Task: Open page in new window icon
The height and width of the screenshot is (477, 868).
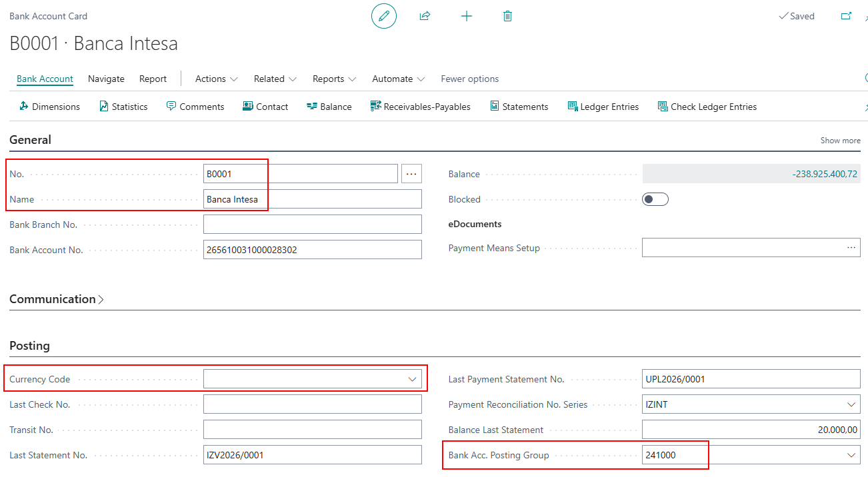Action: pyautogui.click(x=846, y=16)
